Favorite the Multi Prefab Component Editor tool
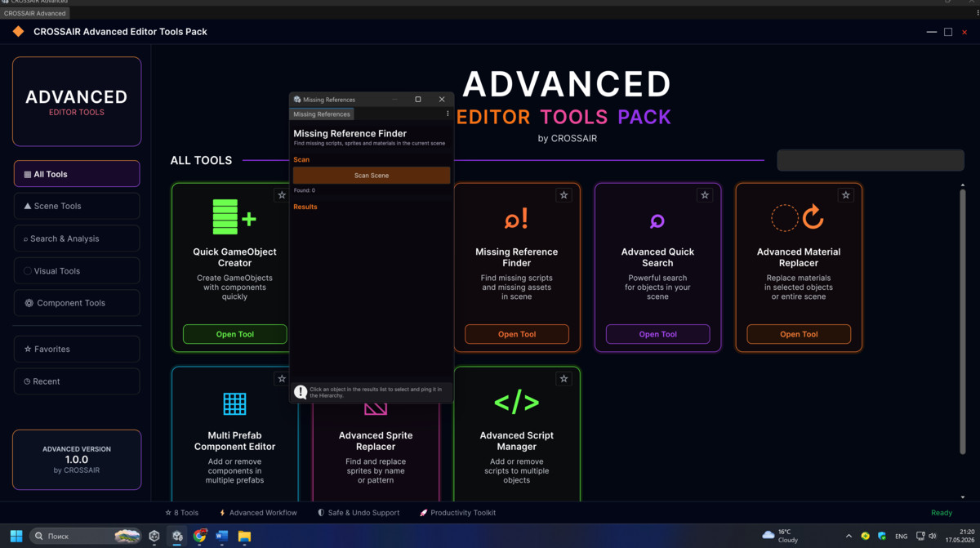This screenshot has width=980, height=548. (282, 379)
